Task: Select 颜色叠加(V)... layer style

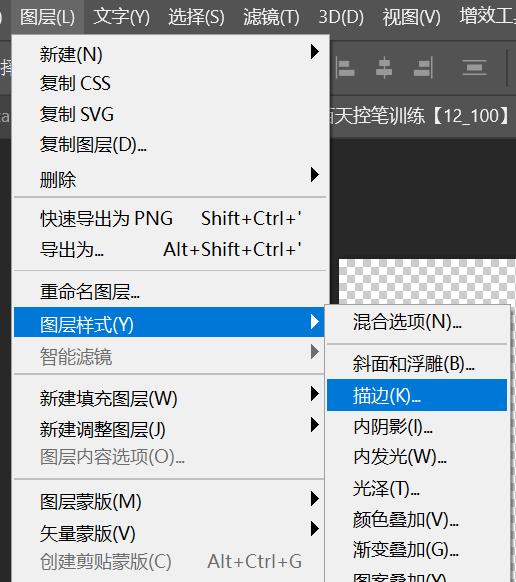Action: pos(417,520)
